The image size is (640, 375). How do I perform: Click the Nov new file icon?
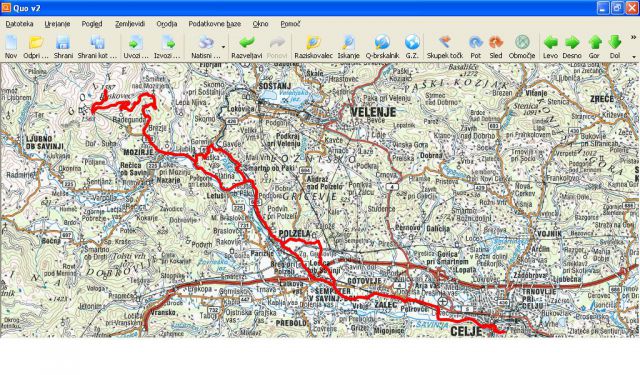[11, 42]
